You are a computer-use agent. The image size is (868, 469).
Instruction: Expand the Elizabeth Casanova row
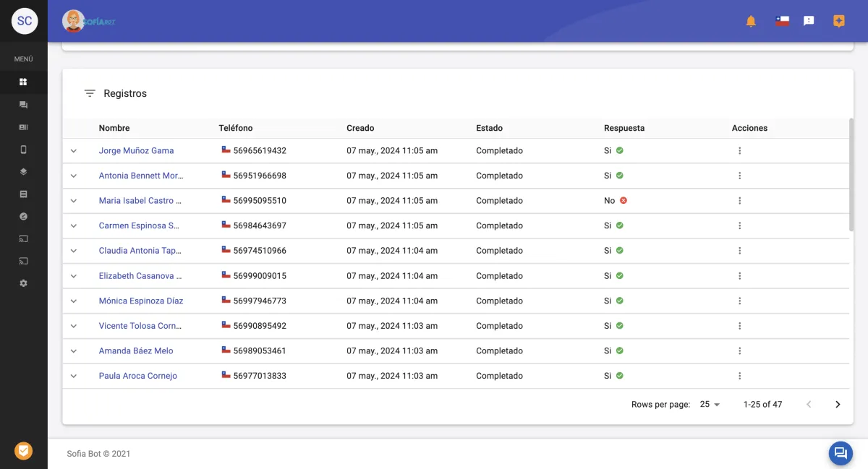pos(73,276)
